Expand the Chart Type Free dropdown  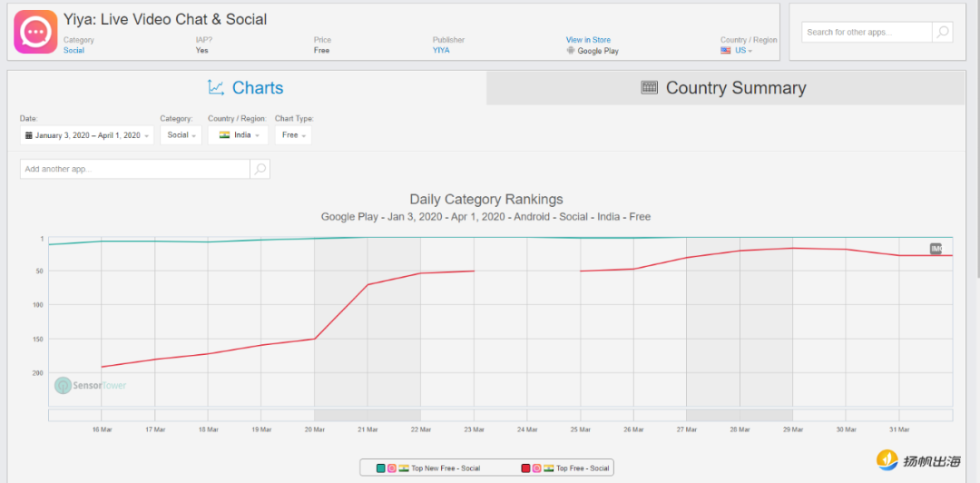click(x=292, y=135)
